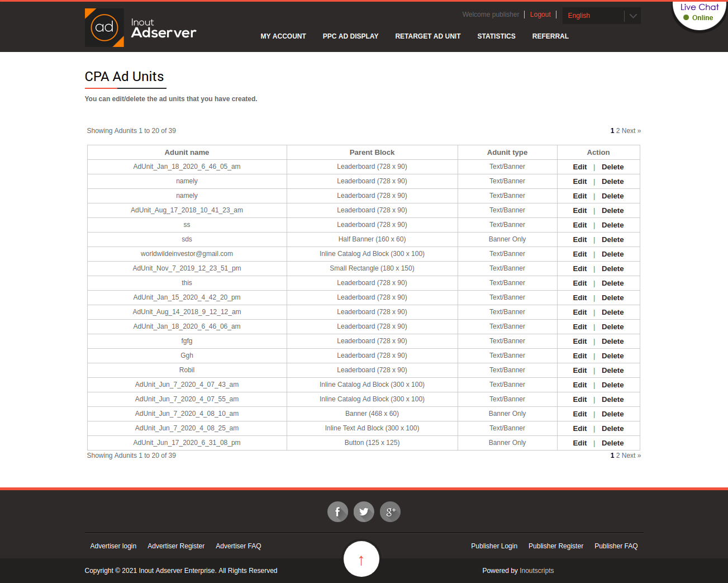
Task: Edit the ad unit named this
Action: point(580,283)
